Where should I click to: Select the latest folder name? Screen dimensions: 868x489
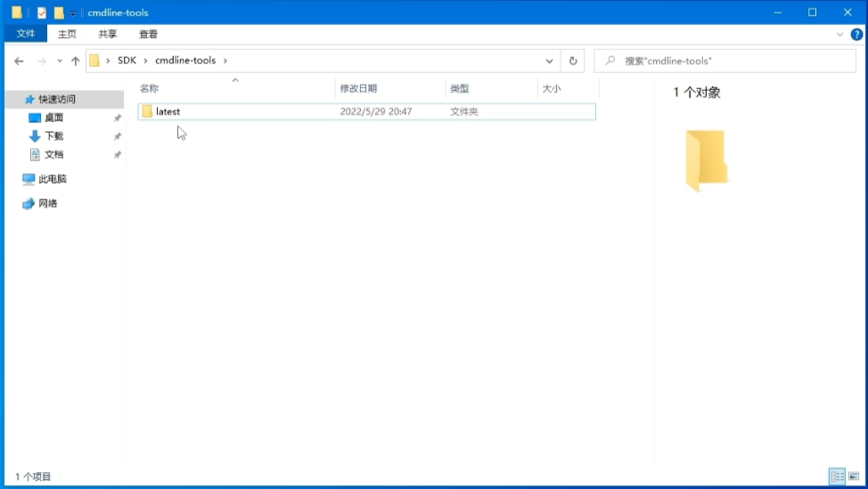tap(168, 111)
